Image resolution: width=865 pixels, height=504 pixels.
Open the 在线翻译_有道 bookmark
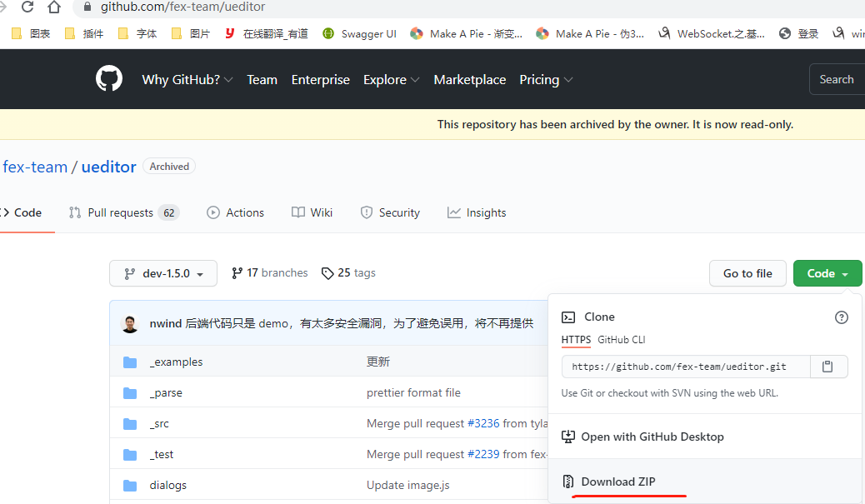(267, 33)
